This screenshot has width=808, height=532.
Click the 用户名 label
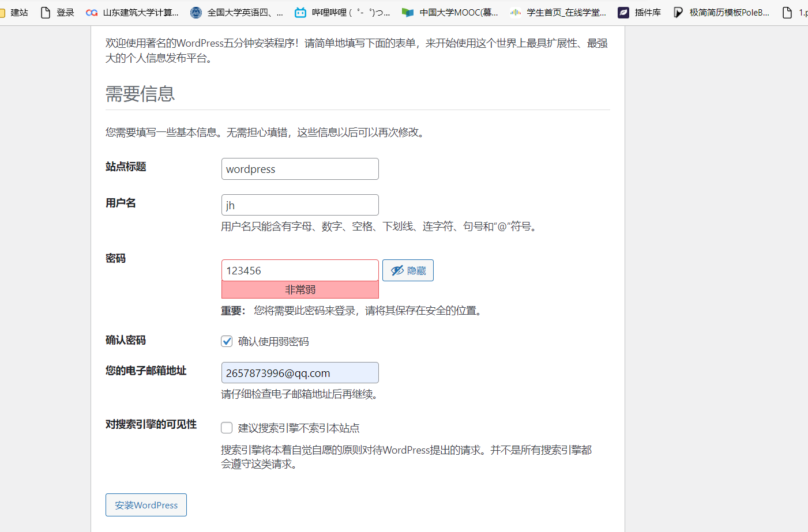(121, 203)
